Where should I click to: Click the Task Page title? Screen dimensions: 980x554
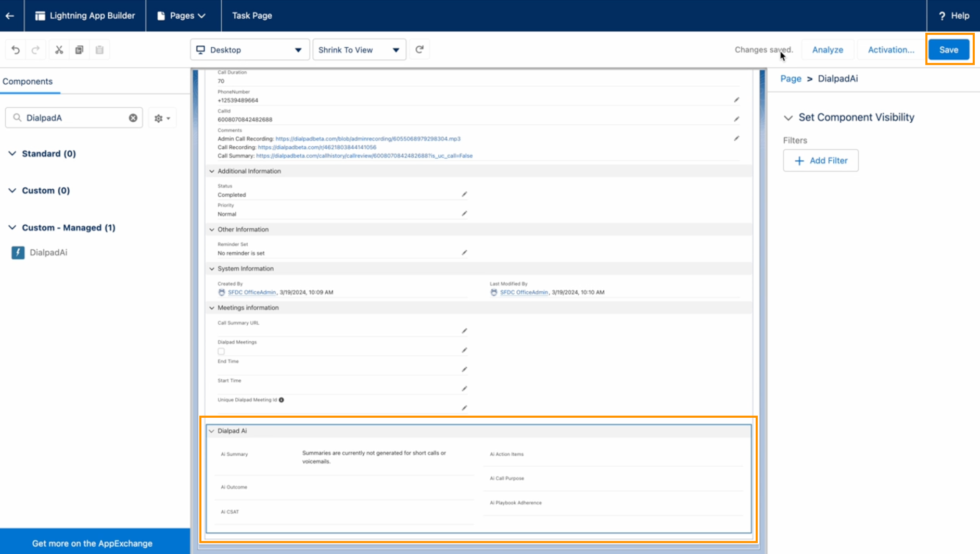click(x=252, y=16)
